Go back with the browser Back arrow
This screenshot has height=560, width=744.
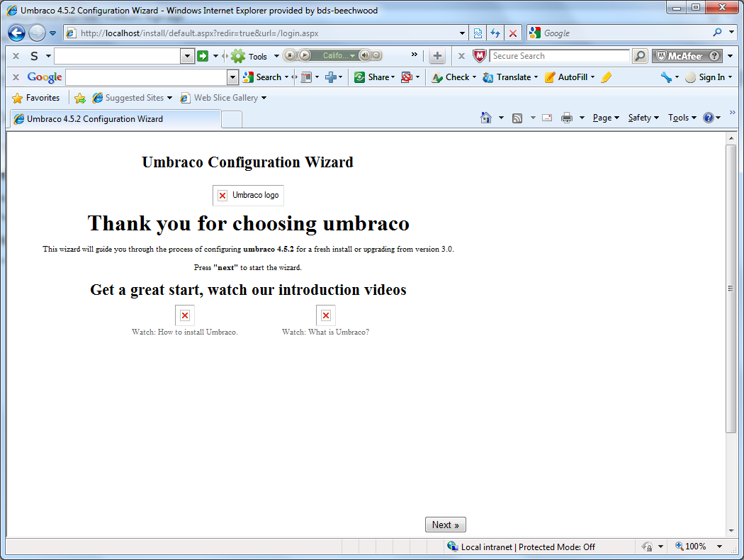16,33
